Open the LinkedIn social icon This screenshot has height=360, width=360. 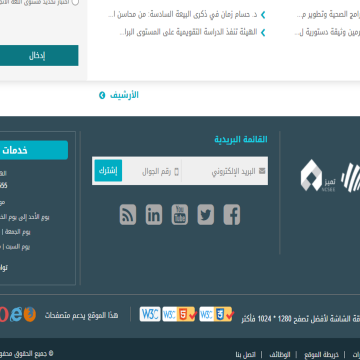(x=154, y=215)
